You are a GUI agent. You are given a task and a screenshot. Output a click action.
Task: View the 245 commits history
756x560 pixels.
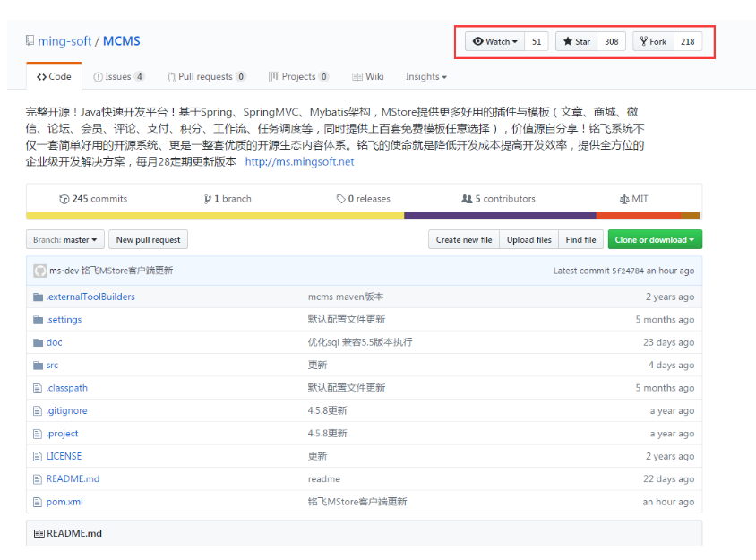click(x=93, y=199)
